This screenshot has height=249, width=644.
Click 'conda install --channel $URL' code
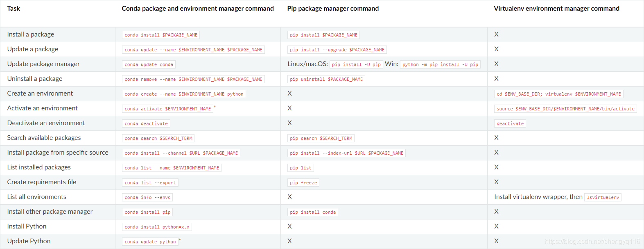181,153
